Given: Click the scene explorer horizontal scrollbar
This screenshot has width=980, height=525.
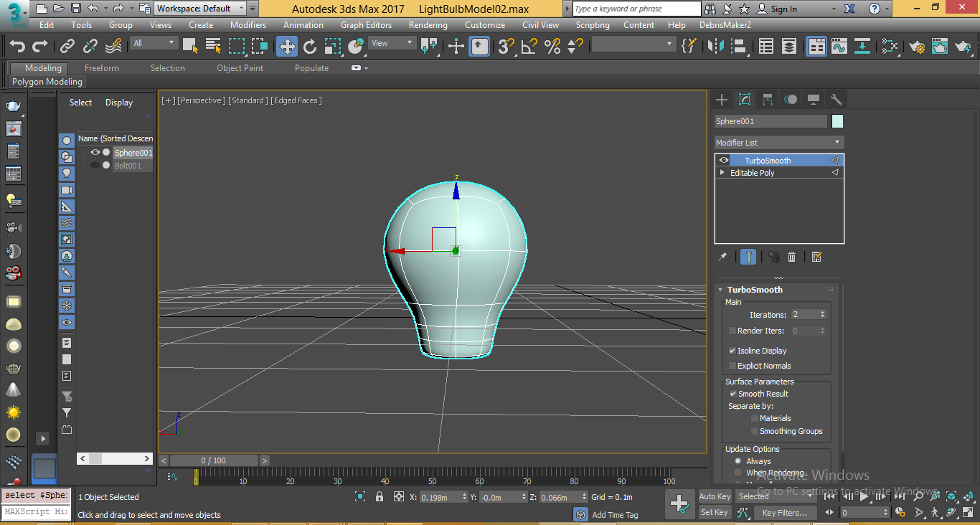Looking at the screenshot, I should click(115, 458).
